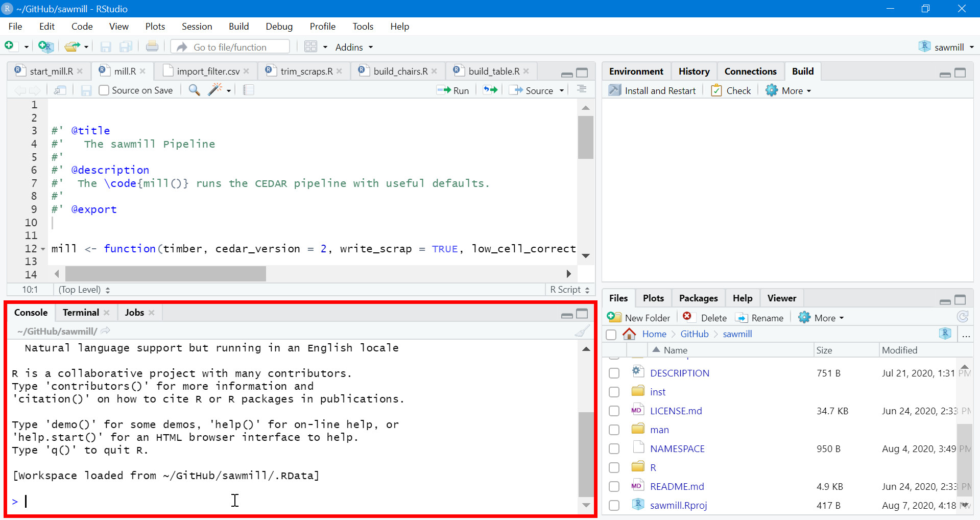Click the workspace panes grid icon

pos(310,46)
